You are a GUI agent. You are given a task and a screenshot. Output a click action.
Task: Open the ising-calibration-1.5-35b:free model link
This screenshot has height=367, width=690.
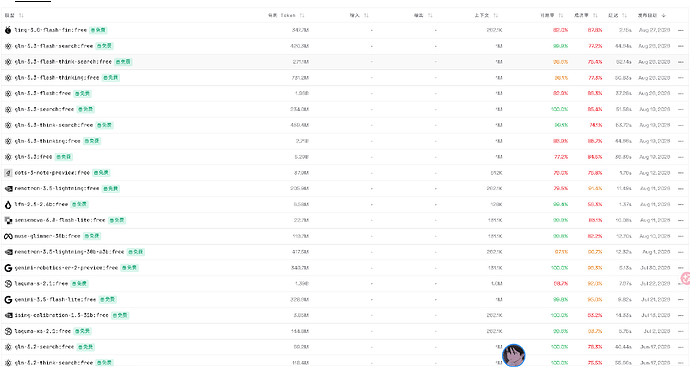[x=61, y=315]
